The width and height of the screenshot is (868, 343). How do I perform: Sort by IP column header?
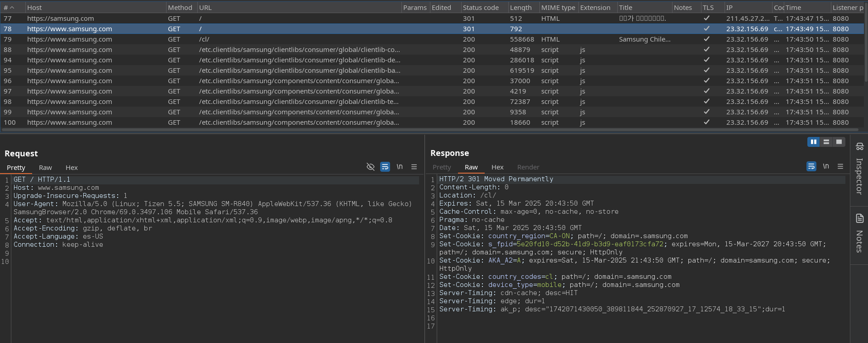pyautogui.click(x=748, y=8)
